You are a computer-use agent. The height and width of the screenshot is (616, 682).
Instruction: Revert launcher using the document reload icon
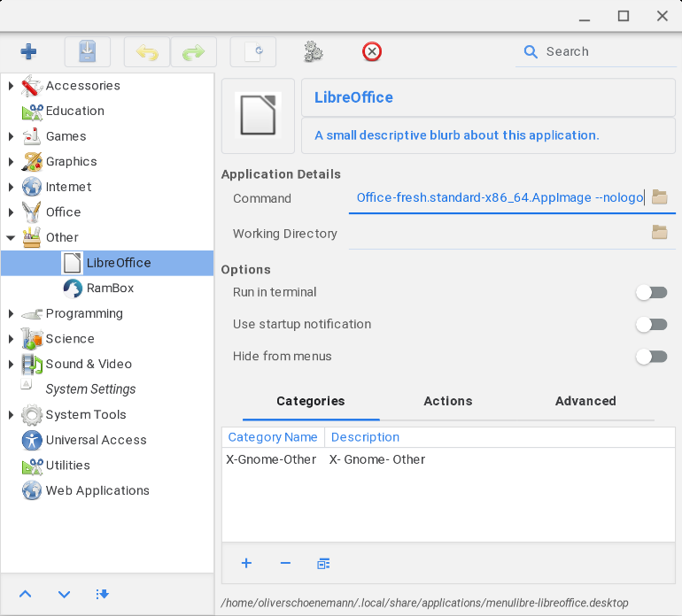click(253, 51)
